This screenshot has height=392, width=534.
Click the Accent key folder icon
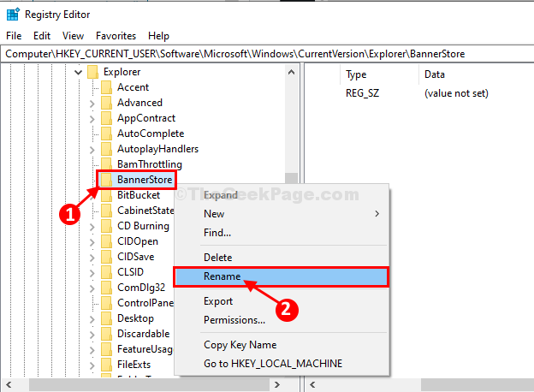click(x=106, y=87)
